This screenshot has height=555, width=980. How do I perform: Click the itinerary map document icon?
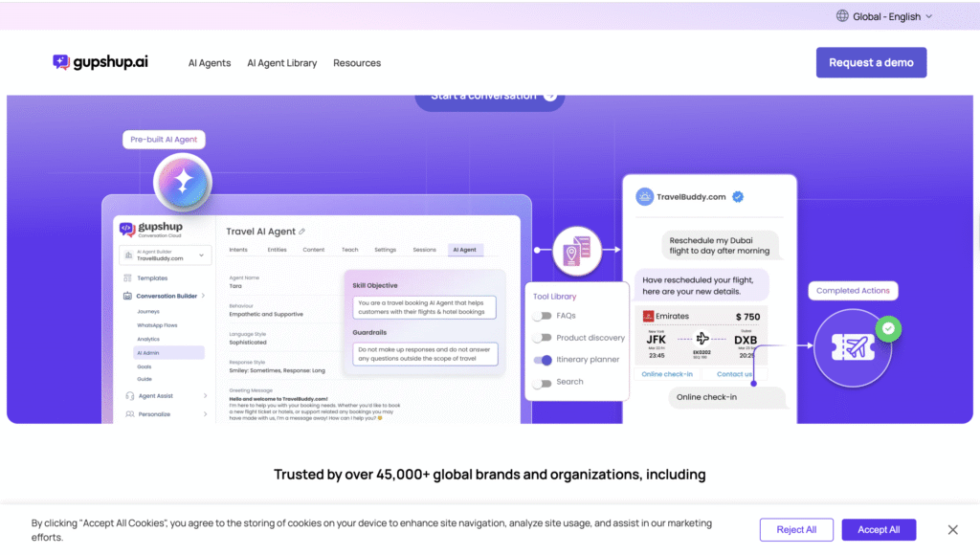577,251
